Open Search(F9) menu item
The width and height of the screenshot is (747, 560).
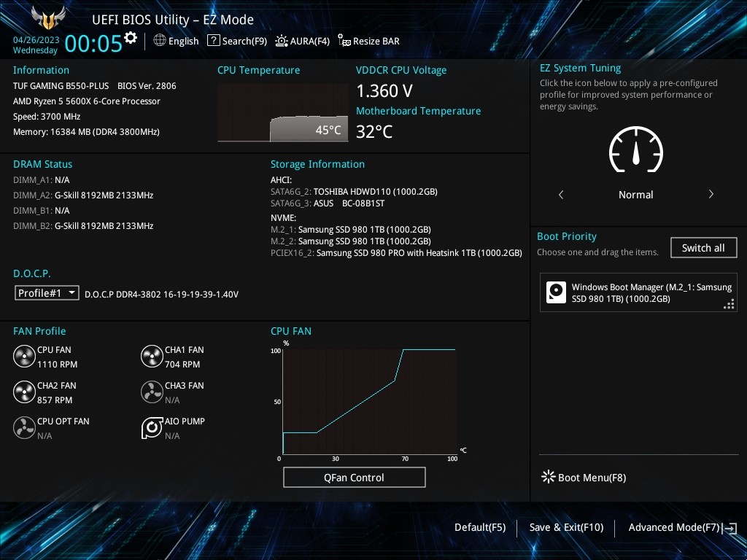point(244,41)
